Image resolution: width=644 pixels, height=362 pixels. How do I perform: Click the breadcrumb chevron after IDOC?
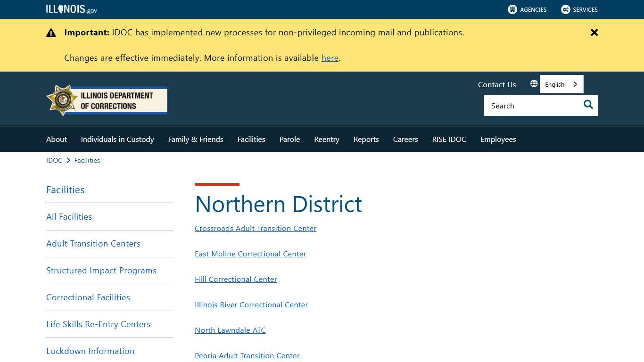(68, 160)
